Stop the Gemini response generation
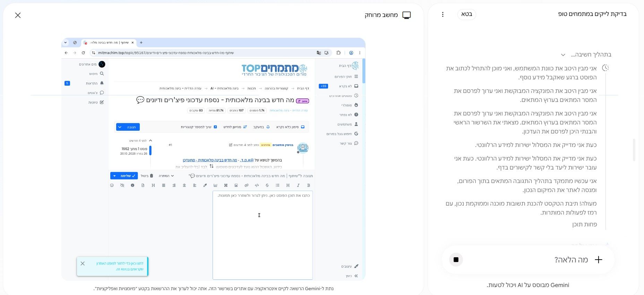 click(456, 260)
